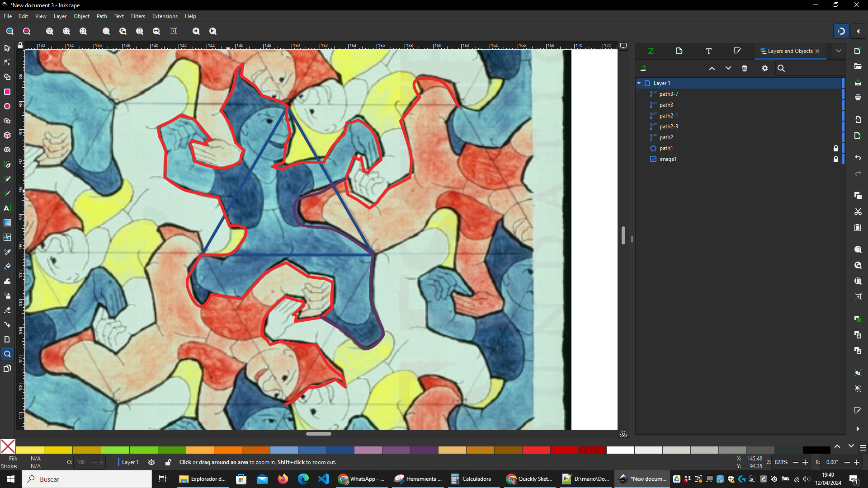Click the Cut scissors icon
The image size is (868, 488).
pos(858,211)
